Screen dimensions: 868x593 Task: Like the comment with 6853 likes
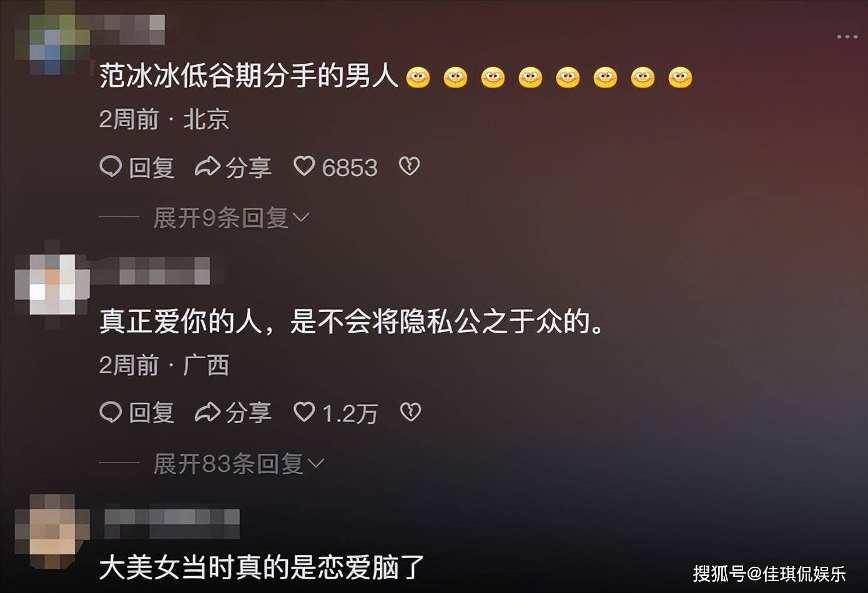coord(304,167)
